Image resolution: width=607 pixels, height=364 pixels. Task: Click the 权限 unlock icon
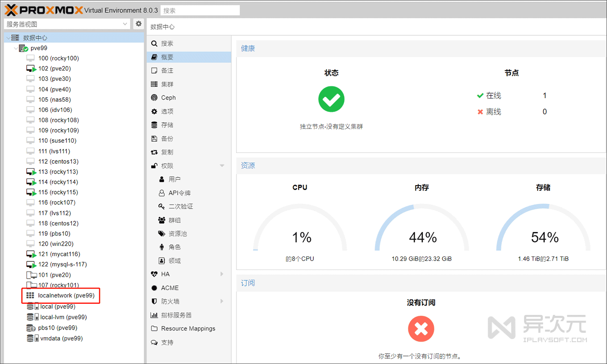[x=154, y=165]
